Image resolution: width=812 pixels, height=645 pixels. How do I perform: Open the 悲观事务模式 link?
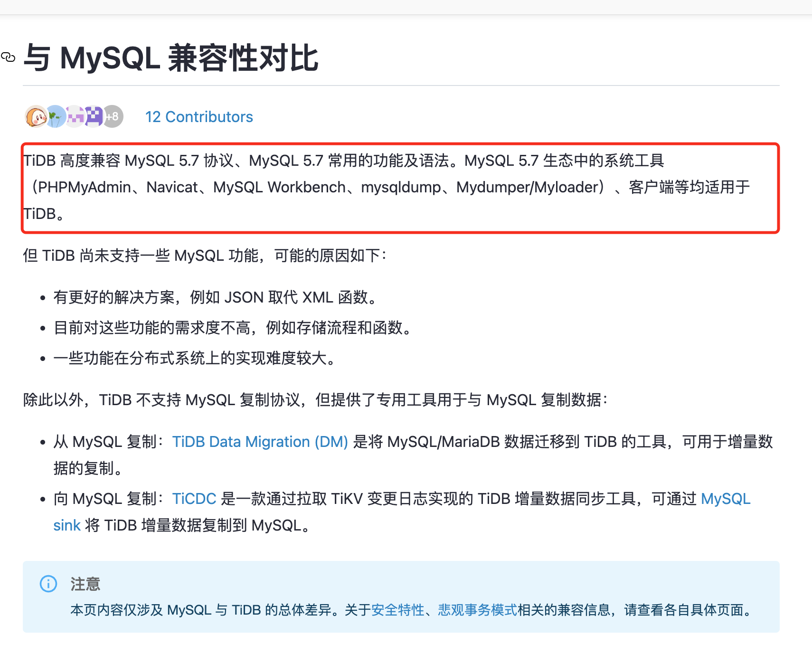477,610
